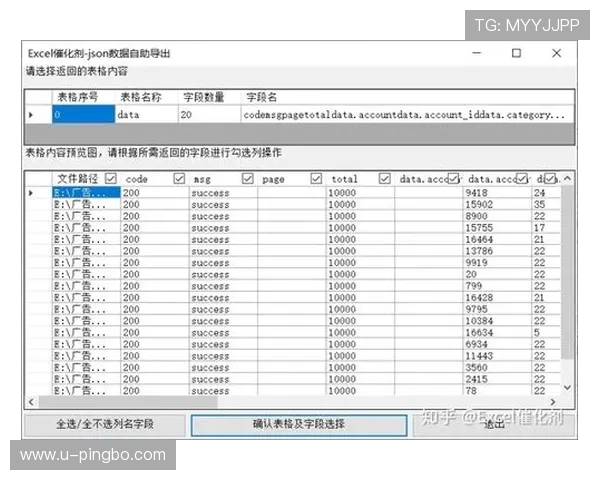Toggle checkbox of the empty data.acco column
This screenshot has height=480, width=600.
(453, 178)
